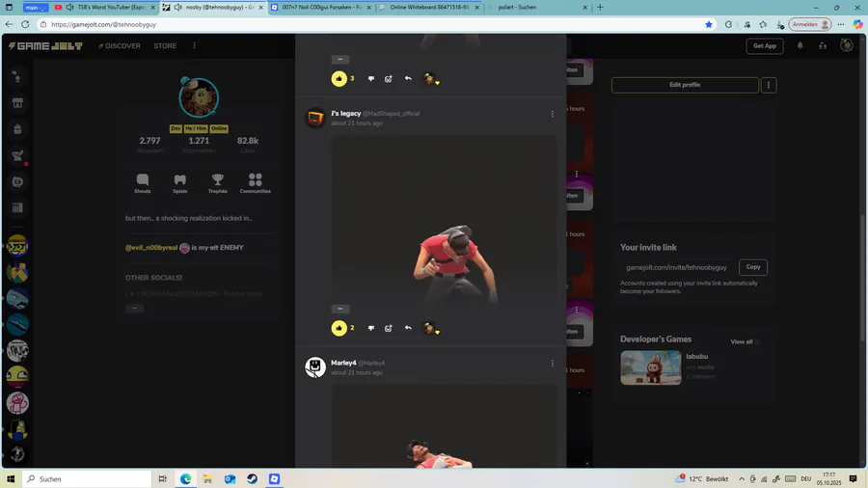Click Edit profile button

(685, 85)
